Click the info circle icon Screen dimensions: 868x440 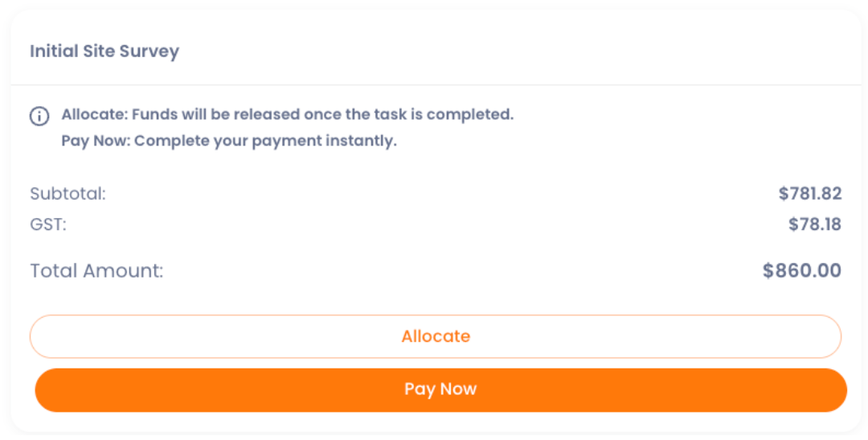39,116
